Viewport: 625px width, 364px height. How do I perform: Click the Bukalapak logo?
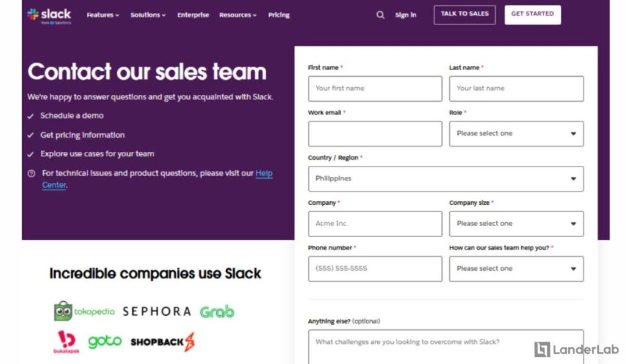66,340
